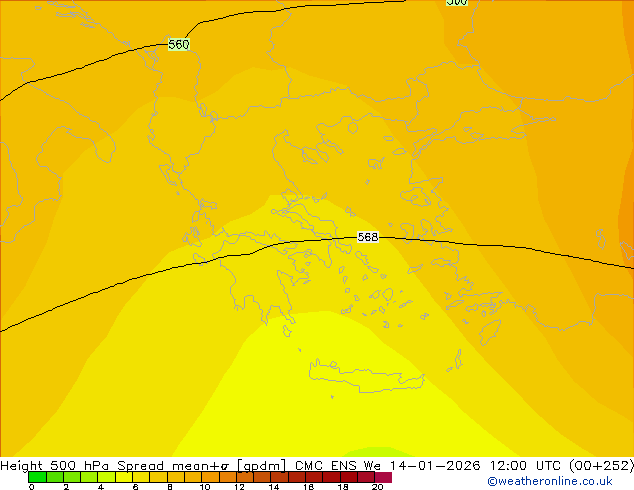This screenshot has height=490, width=634.
Task: Click the 568 contour label
Action: click(368, 237)
